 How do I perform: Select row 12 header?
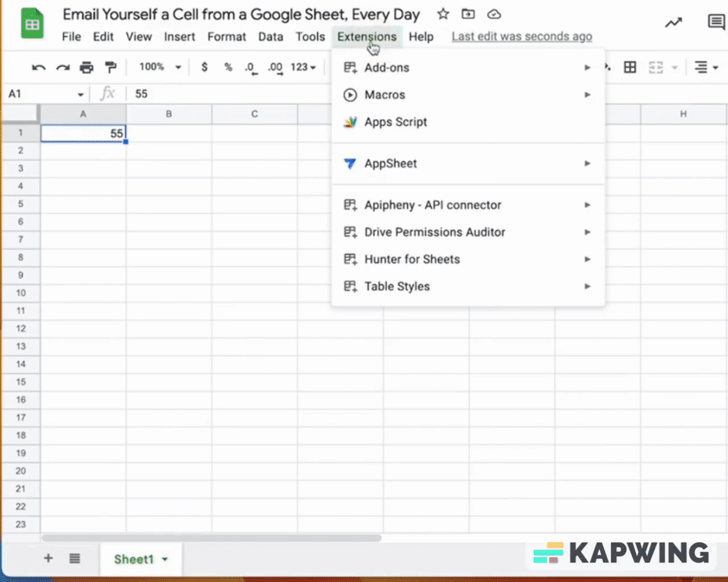click(x=20, y=329)
